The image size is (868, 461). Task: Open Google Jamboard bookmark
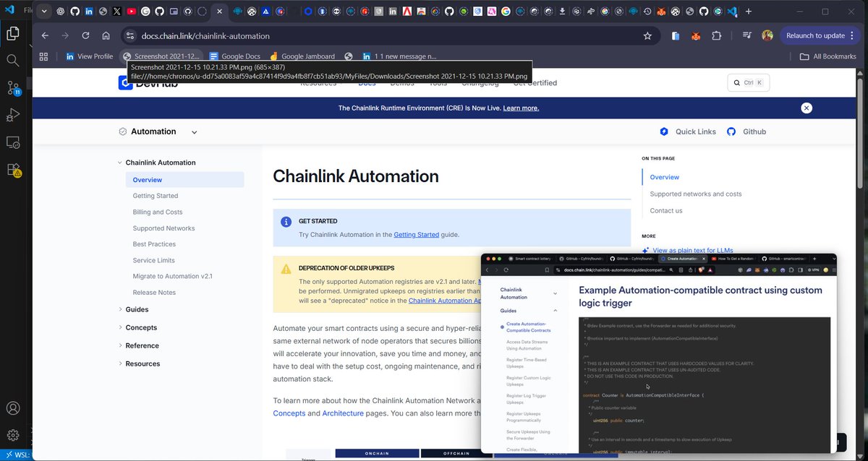tap(302, 56)
